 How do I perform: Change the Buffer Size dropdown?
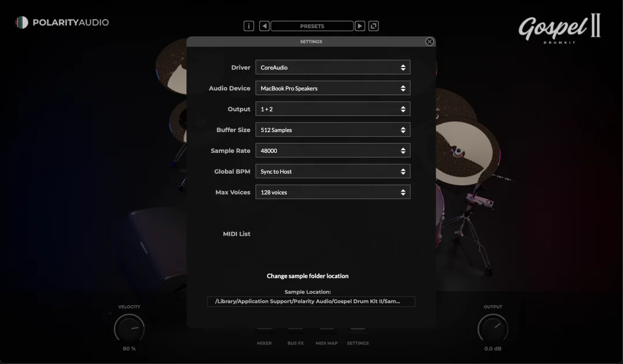(333, 130)
